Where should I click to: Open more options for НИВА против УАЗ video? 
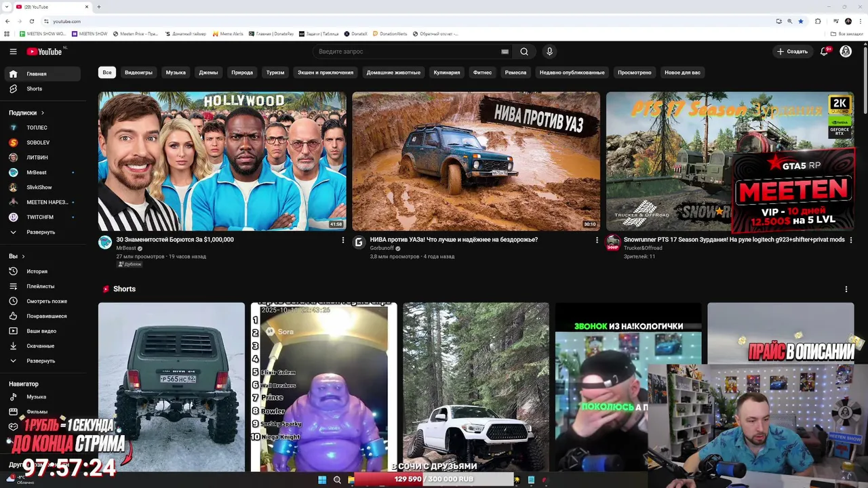pyautogui.click(x=597, y=240)
